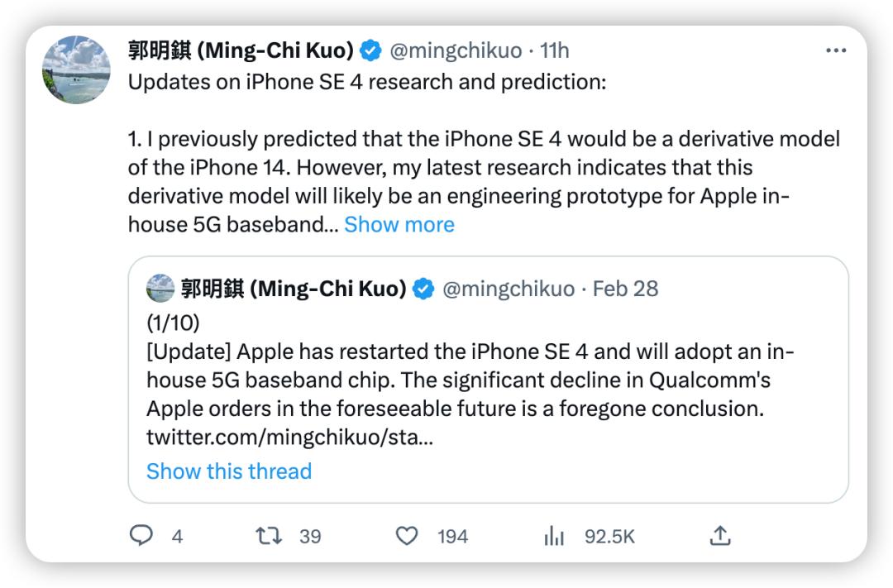Click the retweet icon to repost
This screenshot has width=893, height=588.
click(267, 536)
